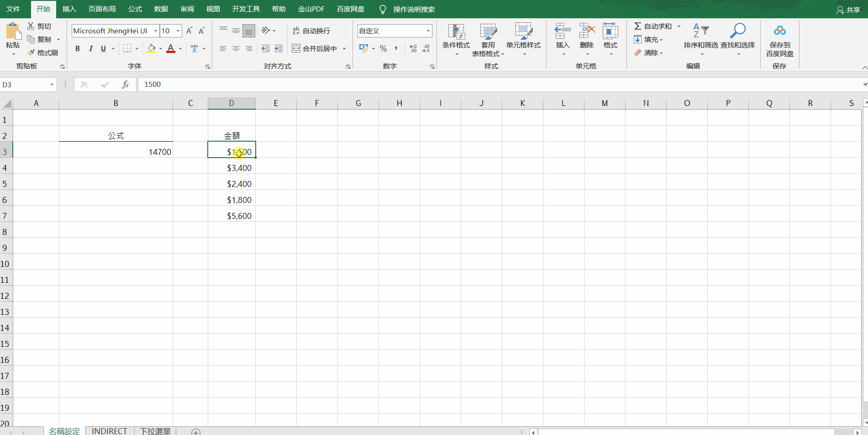Click the Cut scissors icon
Viewport: 868px width, 435px height.
click(31, 26)
